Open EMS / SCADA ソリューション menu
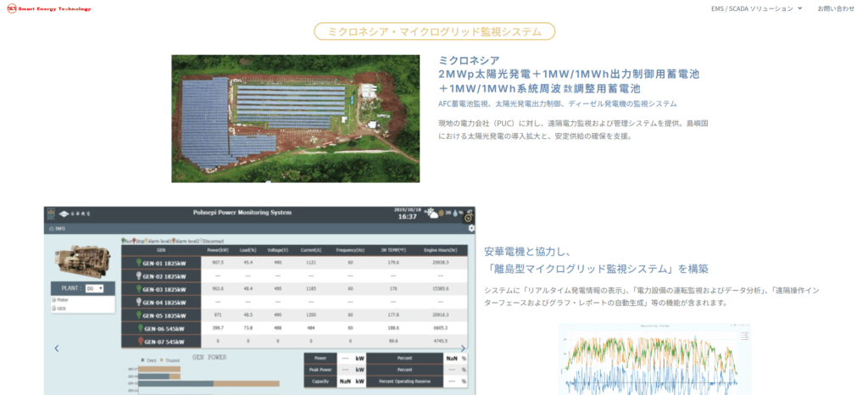The width and height of the screenshot is (868, 395). [756, 8]
